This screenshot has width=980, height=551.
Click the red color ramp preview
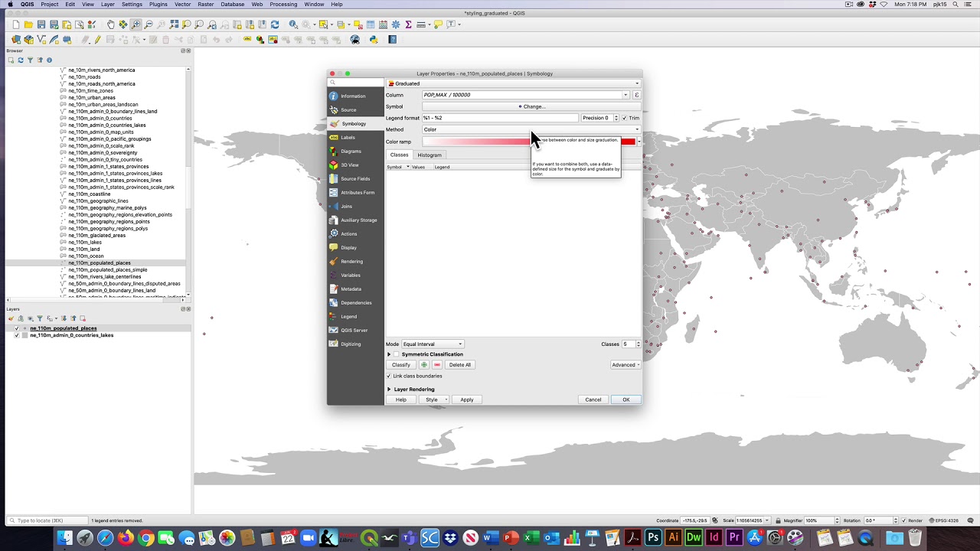pos(528,142)
